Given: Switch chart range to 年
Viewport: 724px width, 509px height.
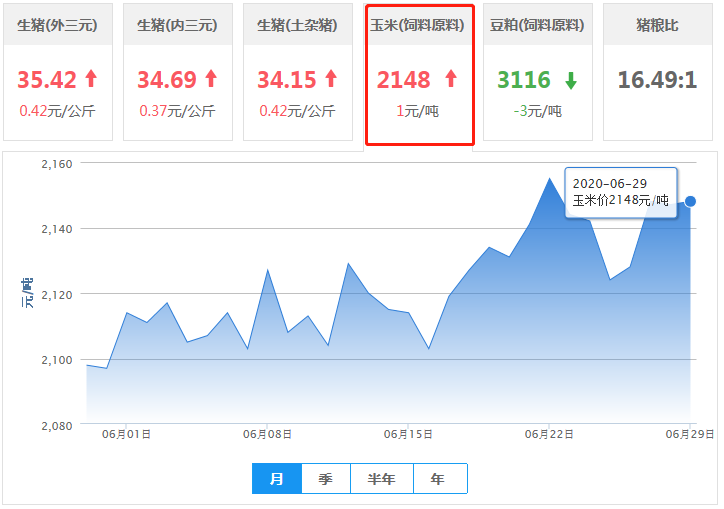Looking at the screenshot, I should (439, 479).
